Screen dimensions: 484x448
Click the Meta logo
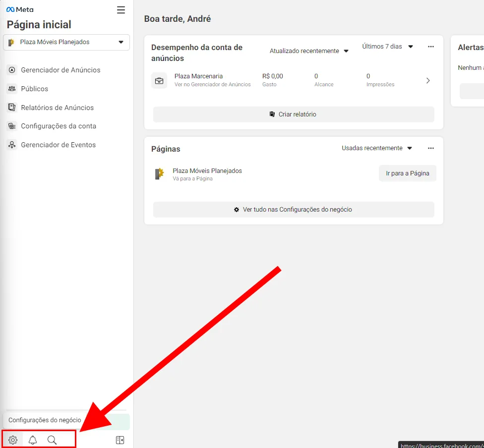[20, 9]
